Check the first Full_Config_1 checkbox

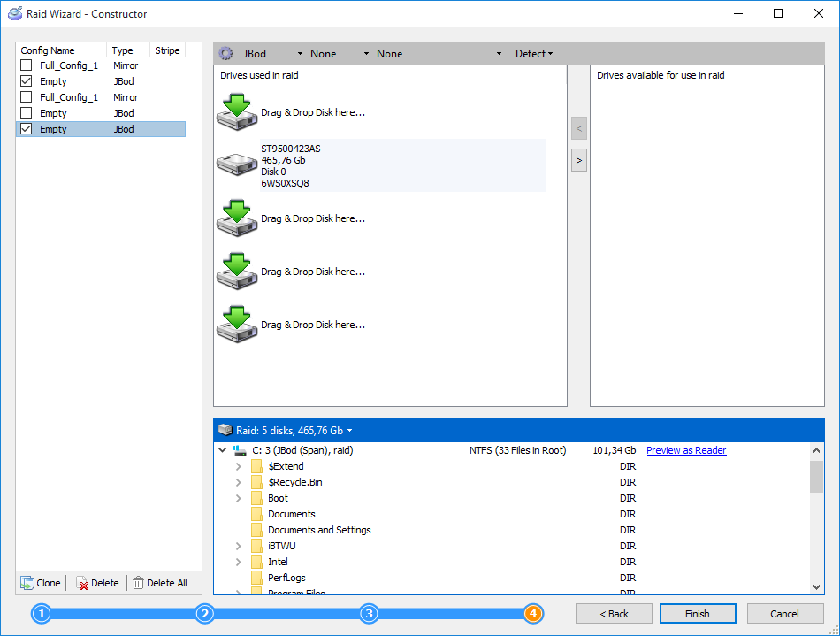(x=26, y=65)
